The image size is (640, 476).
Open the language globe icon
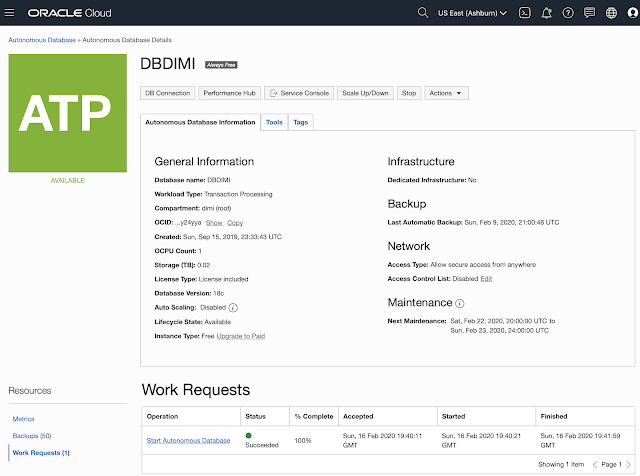click(611, 13)
